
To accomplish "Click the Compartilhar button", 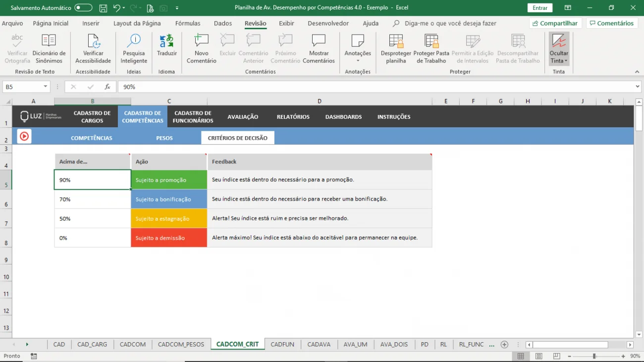I will point(555,23).
